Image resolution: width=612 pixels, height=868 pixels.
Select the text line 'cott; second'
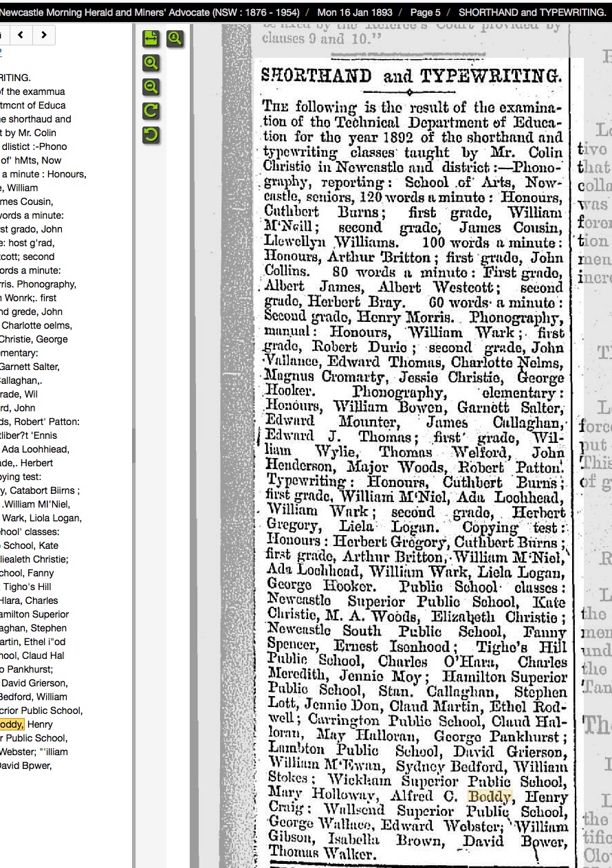click(28, 257)
